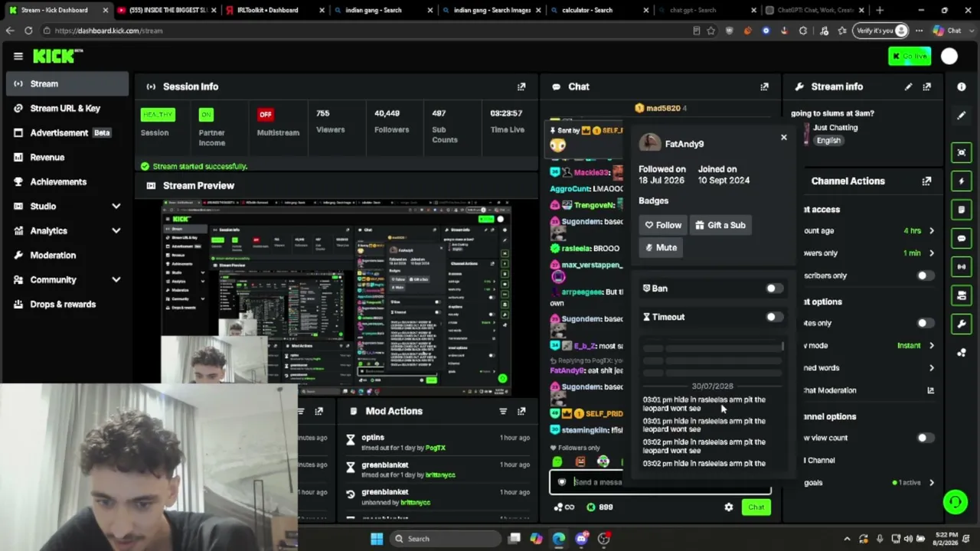Click the green Go live button

[910, 56]
